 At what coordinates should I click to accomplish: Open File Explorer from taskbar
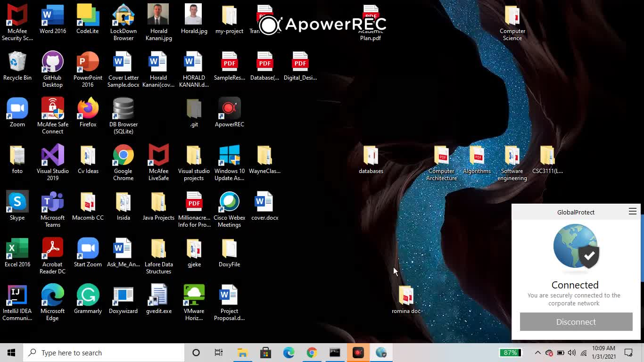[x=242, y=353]
